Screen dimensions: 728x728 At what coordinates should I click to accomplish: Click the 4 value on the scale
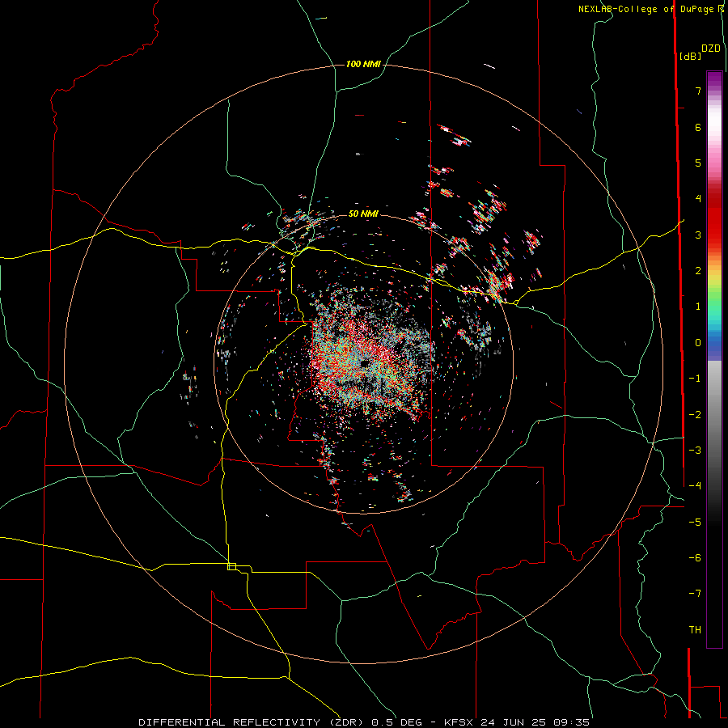pos(698,199)
